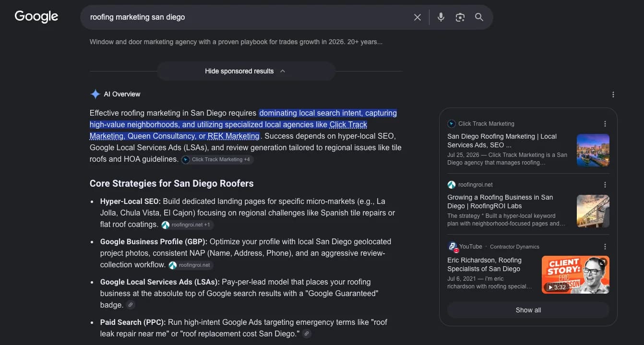Click the magnifying glass search icon

(479, 17)
